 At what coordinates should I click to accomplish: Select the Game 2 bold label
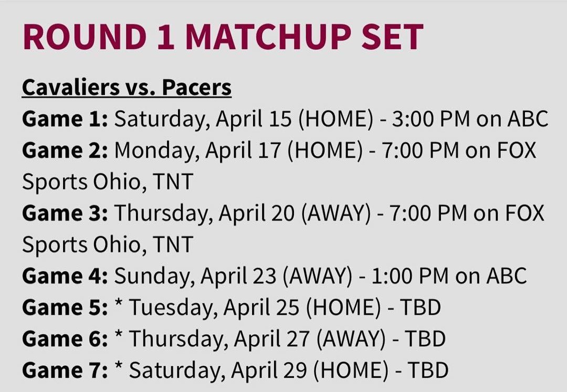coord(65,150)
